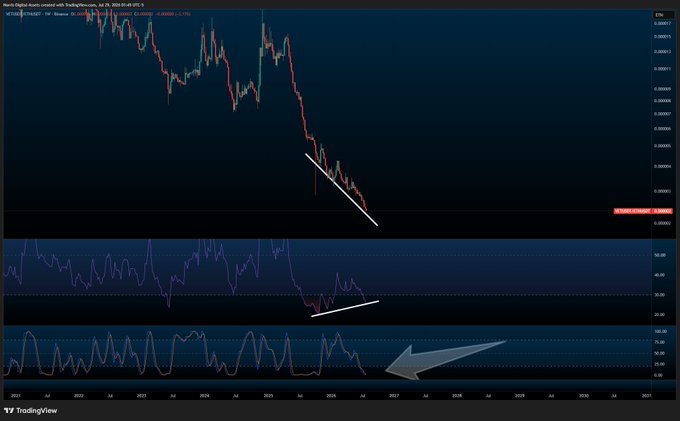Click the 0.000011 price scale label

(662, 69)
